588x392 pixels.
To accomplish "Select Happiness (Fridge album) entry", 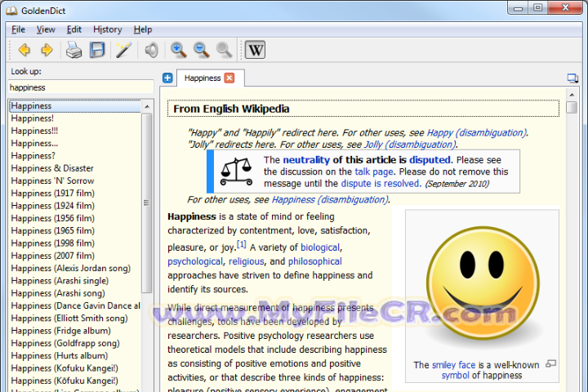I will click(x=75, y=331).
